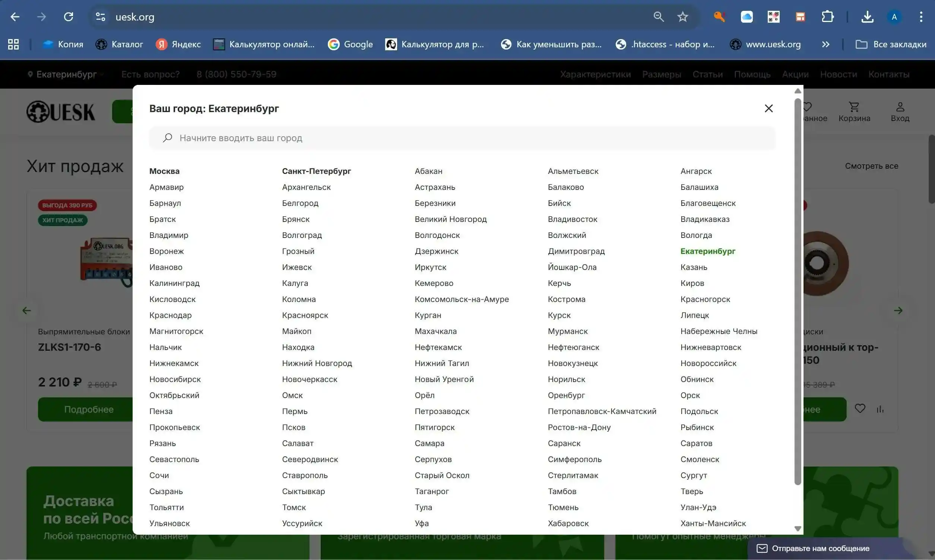Select Казань from the city list
The image size is (935, 560).
693,267
